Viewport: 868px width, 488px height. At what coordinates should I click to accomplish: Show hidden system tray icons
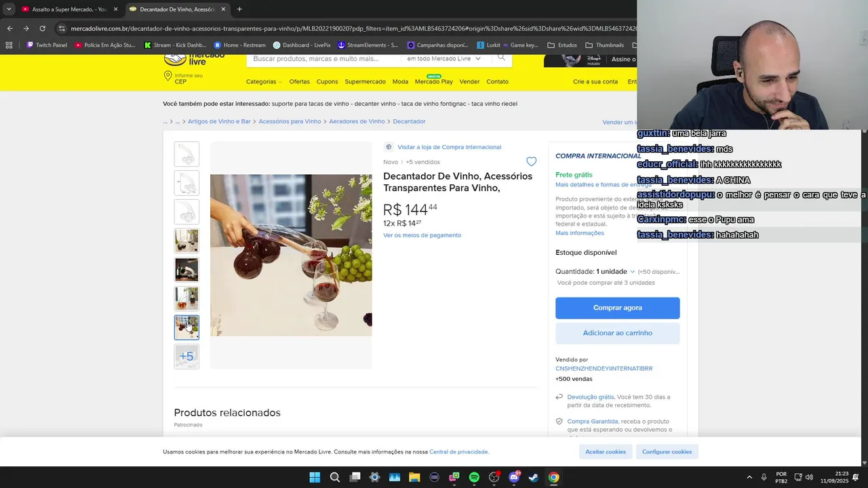(749, 477)
